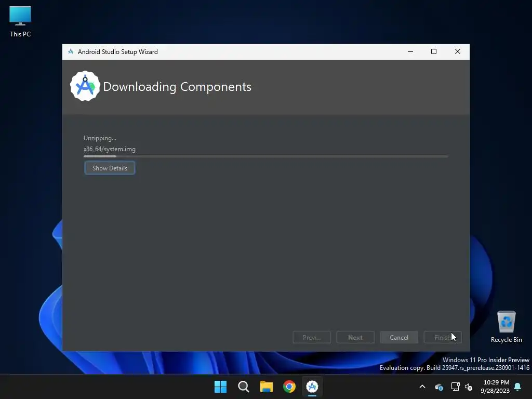
Task: Click the Android Studio logo in header
Action: tap(85, 86)
